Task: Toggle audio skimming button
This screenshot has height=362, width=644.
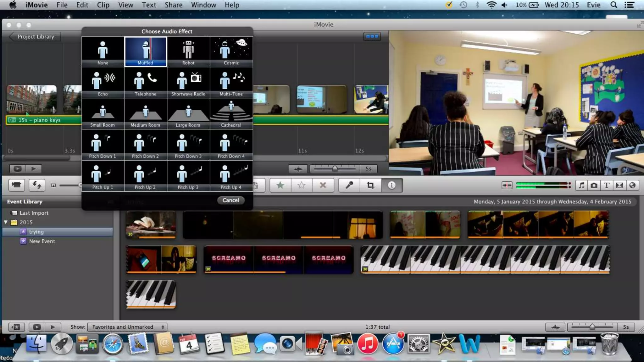Action: coord(507,185)
